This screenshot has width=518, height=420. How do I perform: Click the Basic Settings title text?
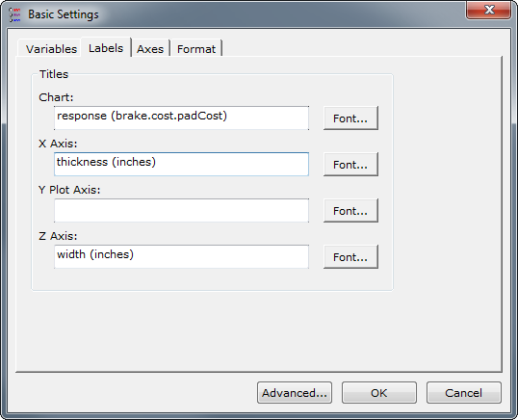coord(64,14)
